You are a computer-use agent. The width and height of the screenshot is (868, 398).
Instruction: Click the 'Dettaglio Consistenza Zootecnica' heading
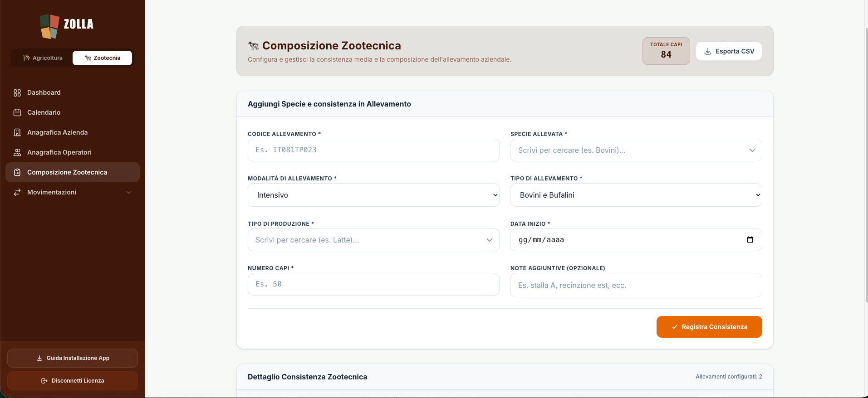click(x=308, y=377)
